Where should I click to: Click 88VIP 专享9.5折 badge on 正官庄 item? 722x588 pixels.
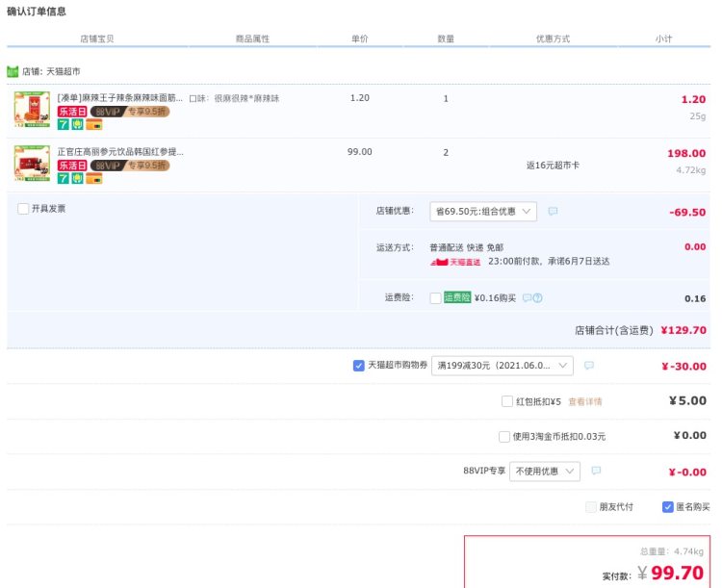pyautogui.click(x=130, y=166)
